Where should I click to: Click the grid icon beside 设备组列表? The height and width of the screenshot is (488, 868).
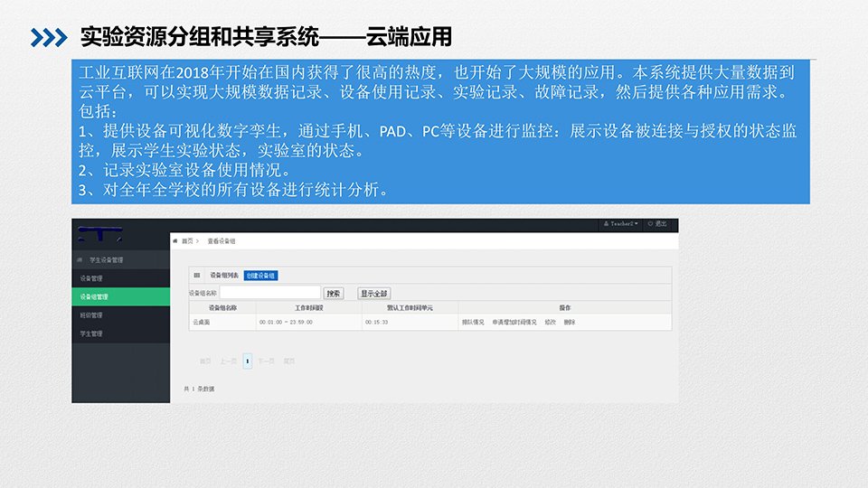[197, 275]
